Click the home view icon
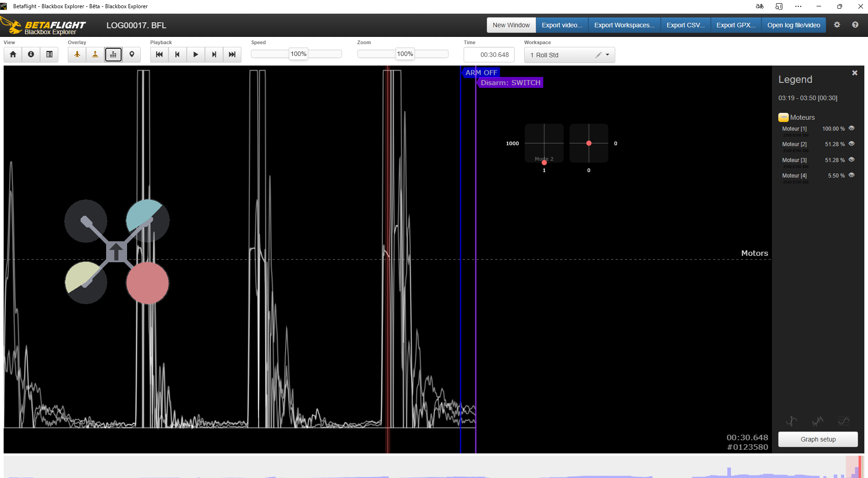 tap(13, 55)
